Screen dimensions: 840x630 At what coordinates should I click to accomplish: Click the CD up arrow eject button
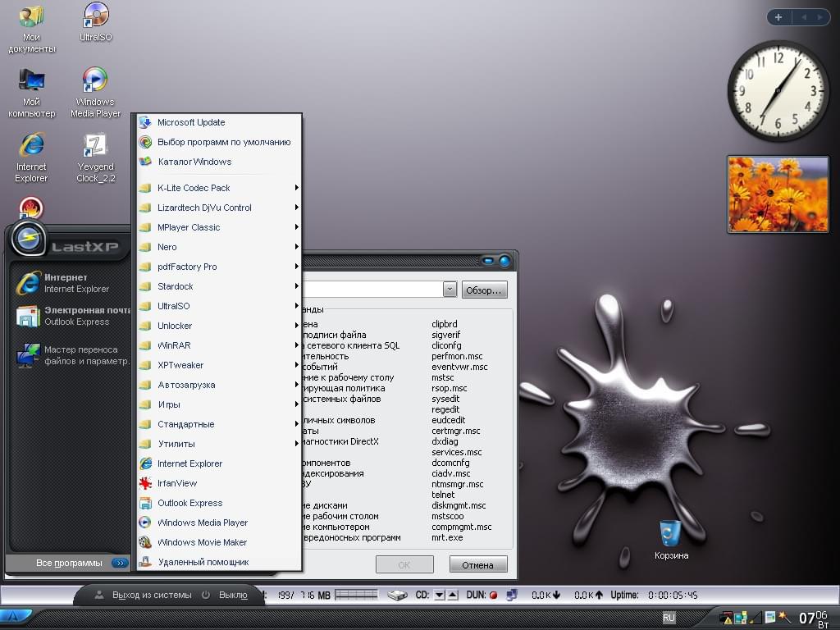click(x=453, y=595)
